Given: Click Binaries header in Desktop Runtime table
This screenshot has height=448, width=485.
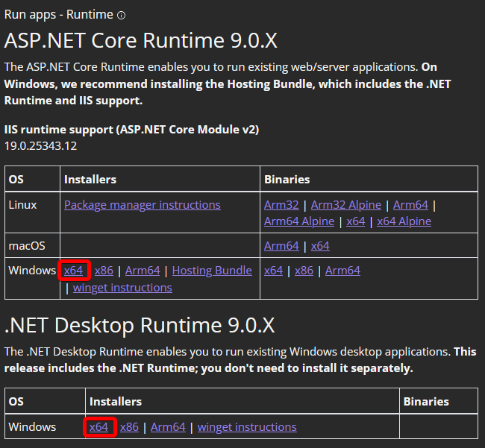Looking at the screenshot, I should click(x=426, y=402).
